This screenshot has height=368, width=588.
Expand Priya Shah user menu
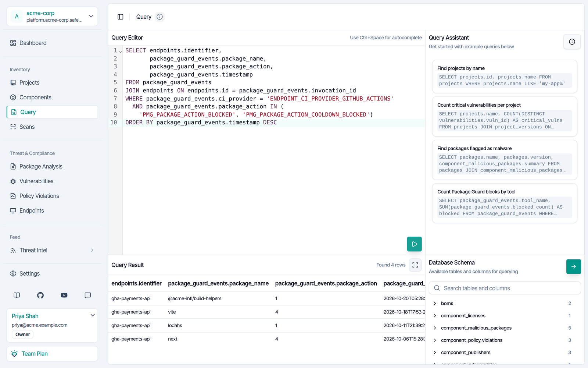click(x=93, y=315)
